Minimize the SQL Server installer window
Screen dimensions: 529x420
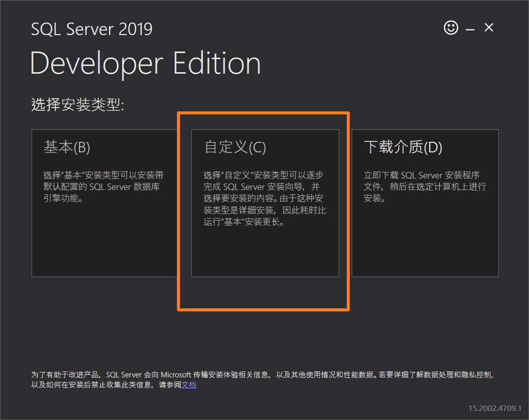click(470, 30)
